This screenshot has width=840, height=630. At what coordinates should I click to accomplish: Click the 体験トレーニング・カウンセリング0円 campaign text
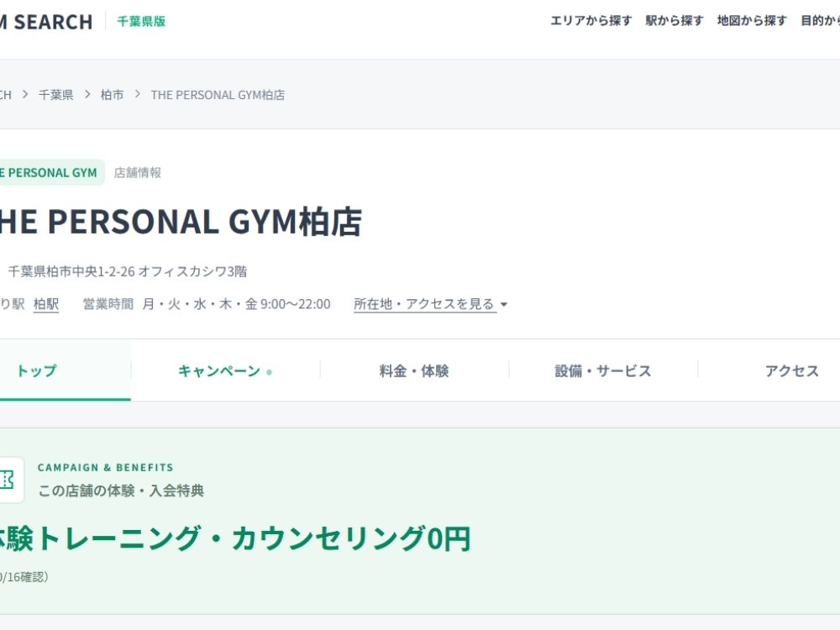[x=235, y=539]
